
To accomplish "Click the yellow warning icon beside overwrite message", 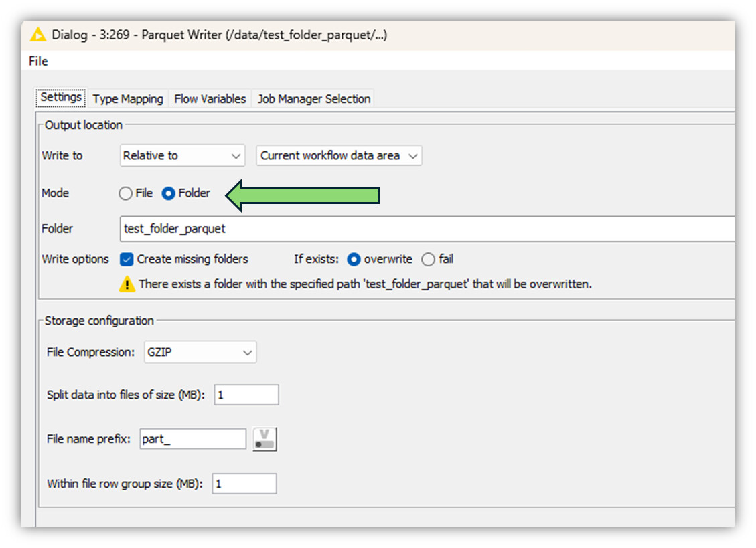I will 127,284.
